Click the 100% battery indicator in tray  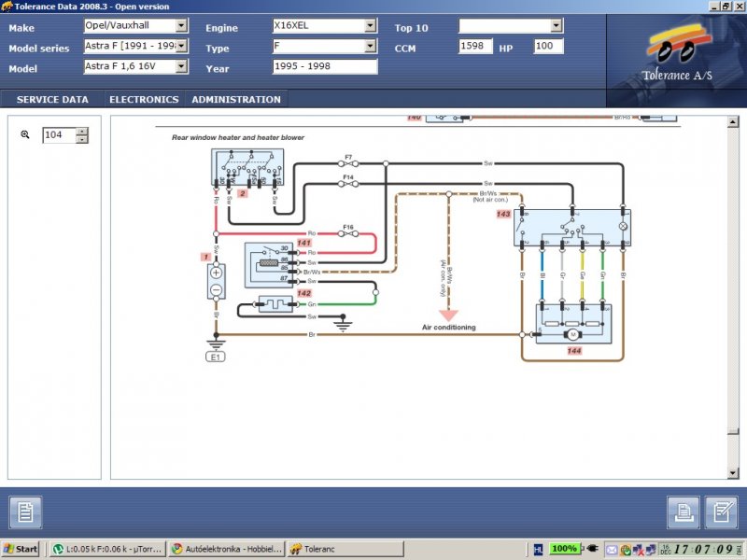point(564,549)
